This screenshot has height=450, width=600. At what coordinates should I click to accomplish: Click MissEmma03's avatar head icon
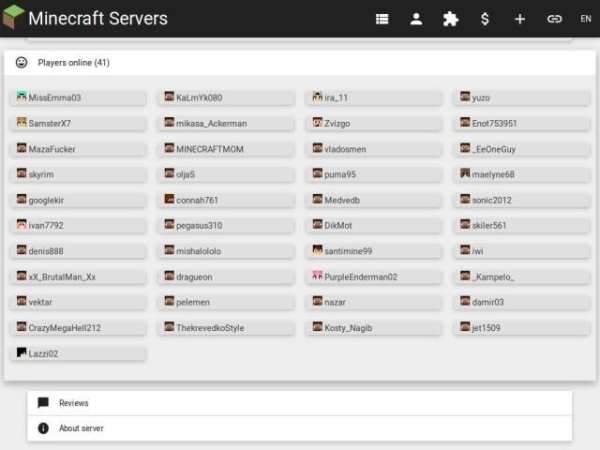point(22,96)
